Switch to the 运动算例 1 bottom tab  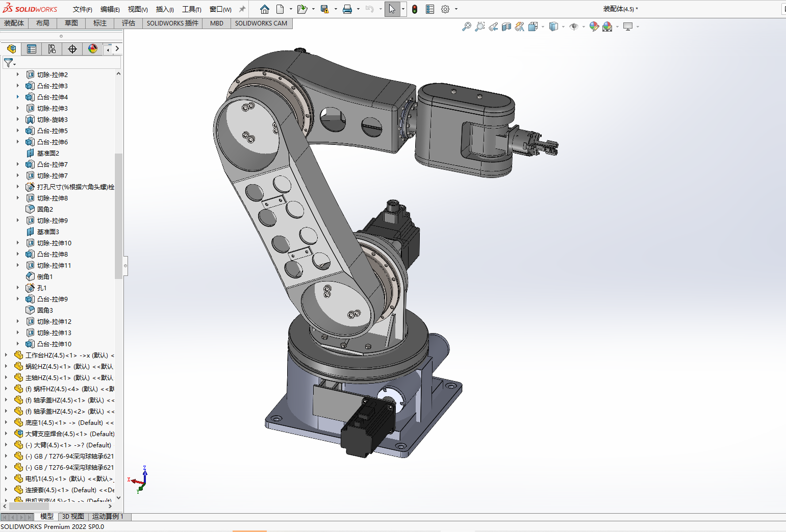108,516
